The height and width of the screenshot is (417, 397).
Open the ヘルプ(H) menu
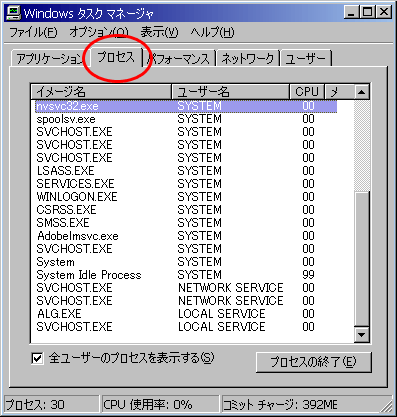(212, 32)
